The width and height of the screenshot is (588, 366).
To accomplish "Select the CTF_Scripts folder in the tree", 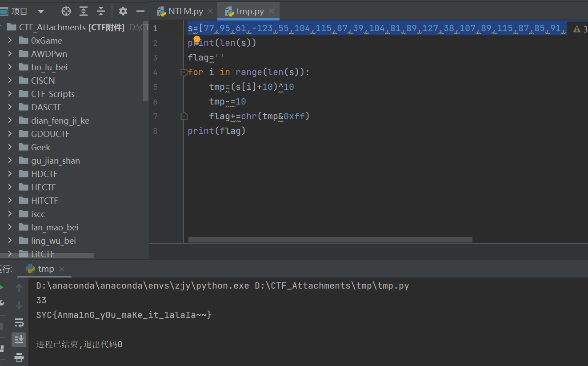I will [52, 94].
